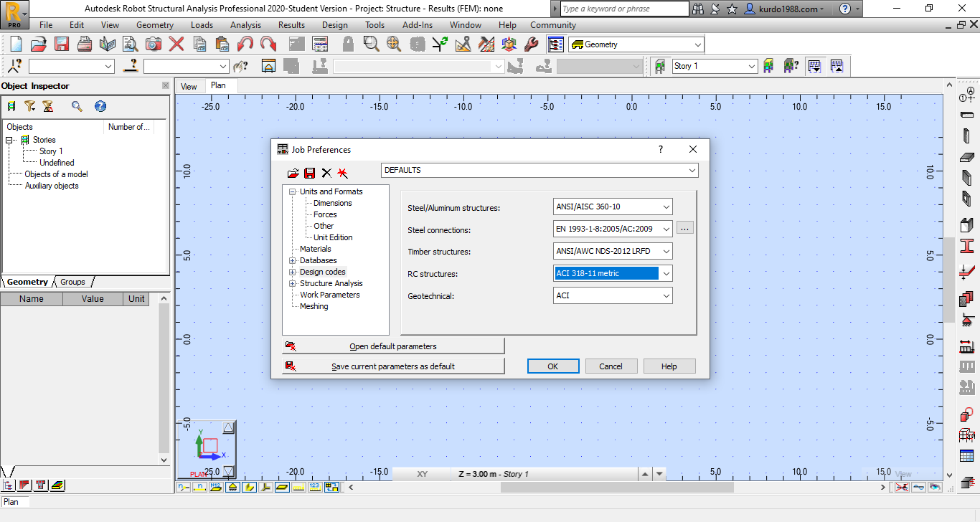Open the Story 1 selector dropdown
The height and width of the screenshot is (522, 980).
click(752, 65)
